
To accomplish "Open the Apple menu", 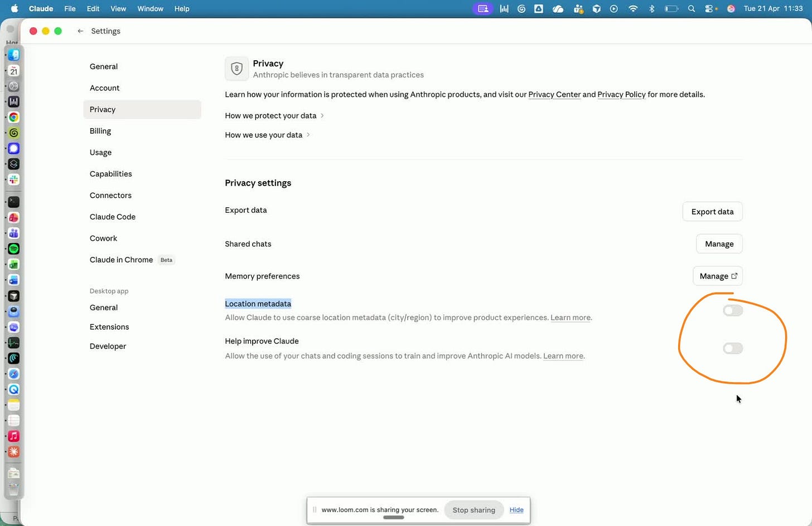I will 14,8.
